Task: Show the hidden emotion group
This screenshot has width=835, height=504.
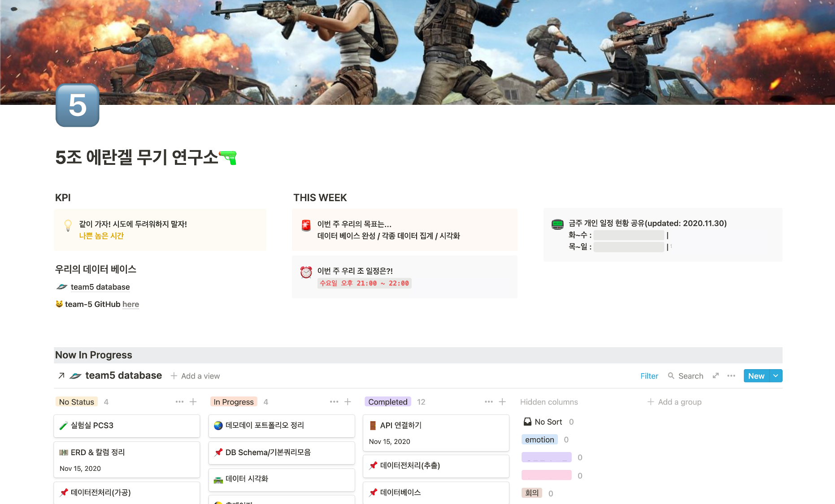Action: (x=539, y=439)
